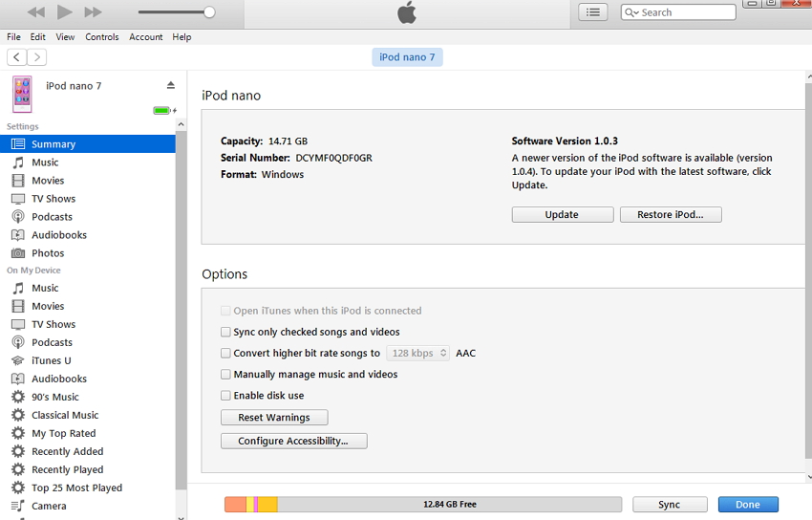Open 90's Music smart playlist
The width and height of the screenshot is (812, 520).
(54, 397)
